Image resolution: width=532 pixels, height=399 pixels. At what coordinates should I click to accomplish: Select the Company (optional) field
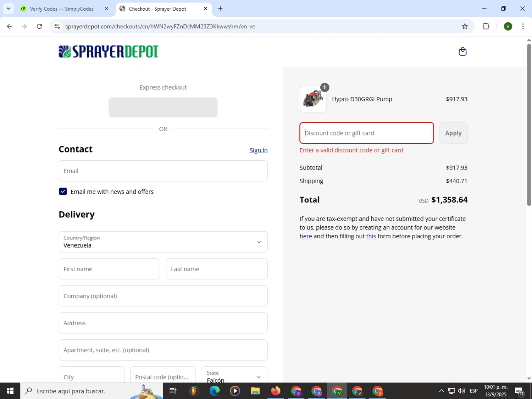(x=163, y=296)
